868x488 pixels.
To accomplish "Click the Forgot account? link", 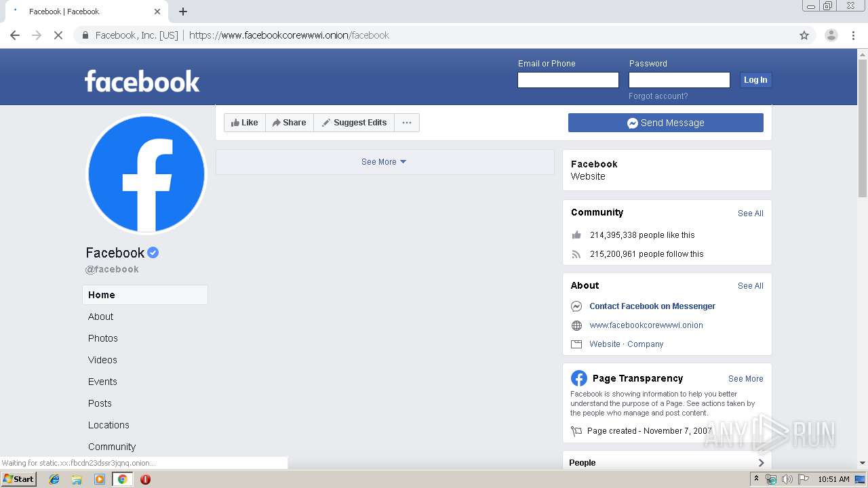I will click(658, 96).
